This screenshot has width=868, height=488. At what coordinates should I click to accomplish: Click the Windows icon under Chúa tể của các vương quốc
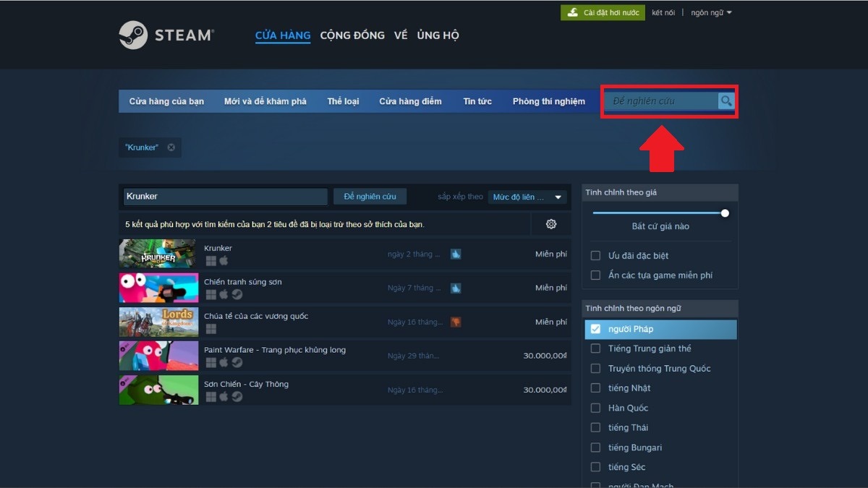tap(210, 328)
